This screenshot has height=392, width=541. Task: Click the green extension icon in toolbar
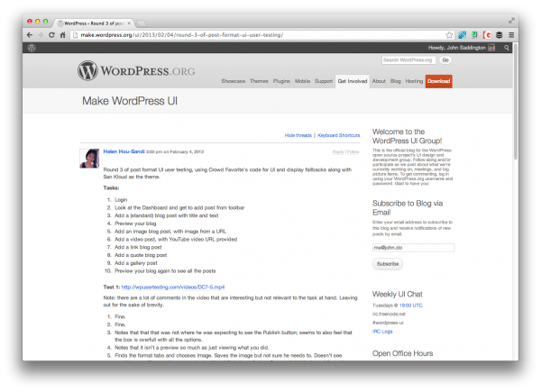click(x=474, y=35)
